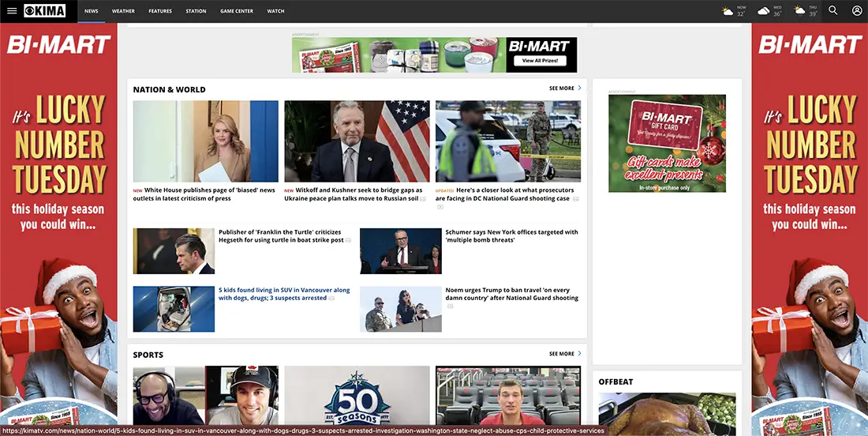This screenshot has height=436, width=868.
Task: Open the user account icon
Action: point(857,10)
